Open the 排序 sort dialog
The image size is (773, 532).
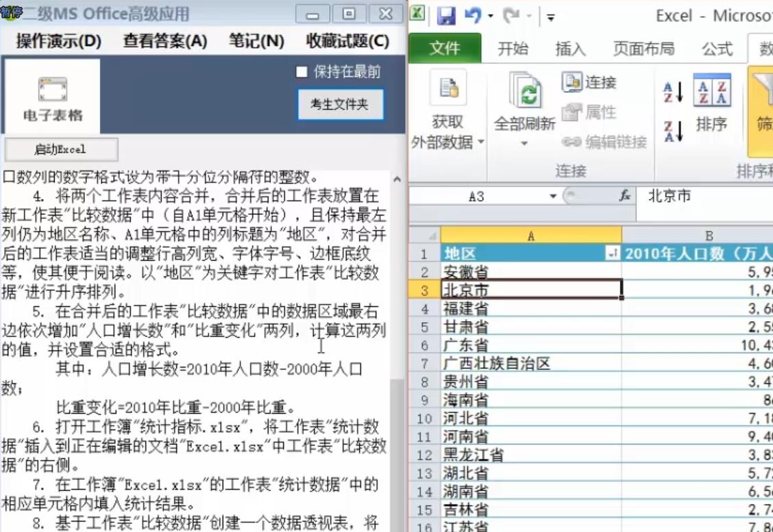pyautogui.click(x=711, y=104)
